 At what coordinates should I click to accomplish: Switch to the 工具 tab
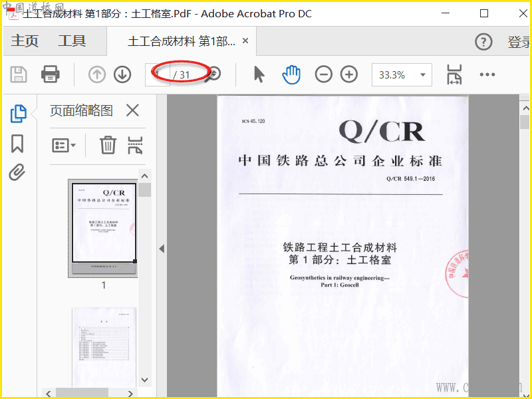coord(72,41)
